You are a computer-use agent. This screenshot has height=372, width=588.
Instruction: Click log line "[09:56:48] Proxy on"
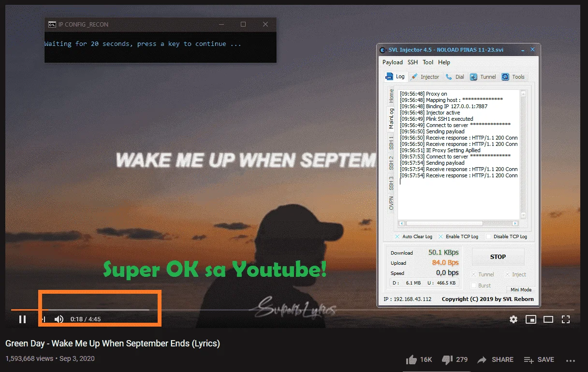(423, 94)
